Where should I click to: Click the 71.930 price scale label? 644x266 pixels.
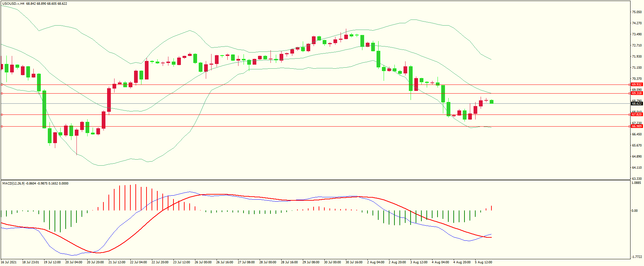pyautogui.click(x=637, y=57)
